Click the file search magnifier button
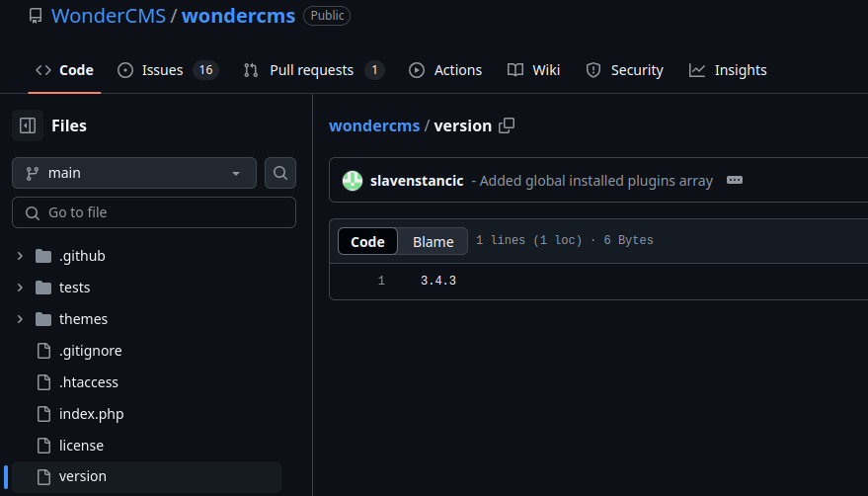Screen dimensions: 868x496 (x=280, y=173)
